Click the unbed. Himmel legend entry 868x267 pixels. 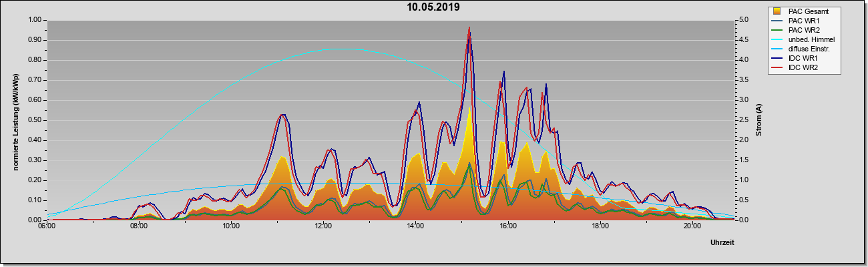(804, 39)
